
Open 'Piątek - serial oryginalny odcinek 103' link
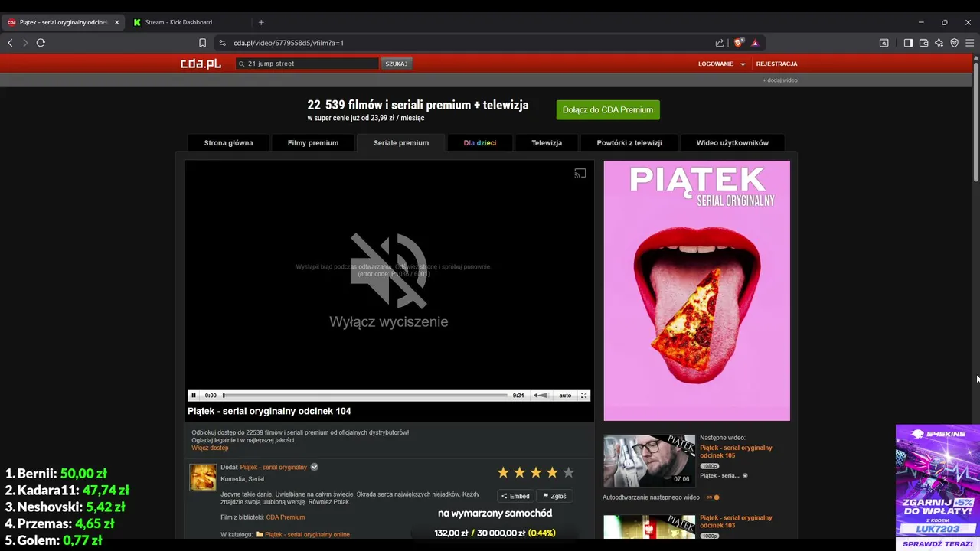point(736,521)
